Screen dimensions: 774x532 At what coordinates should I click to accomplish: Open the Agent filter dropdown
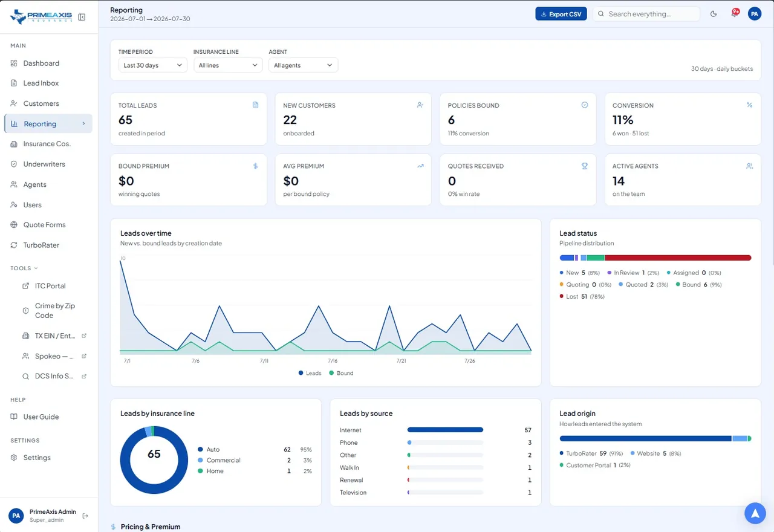point(303,65)
